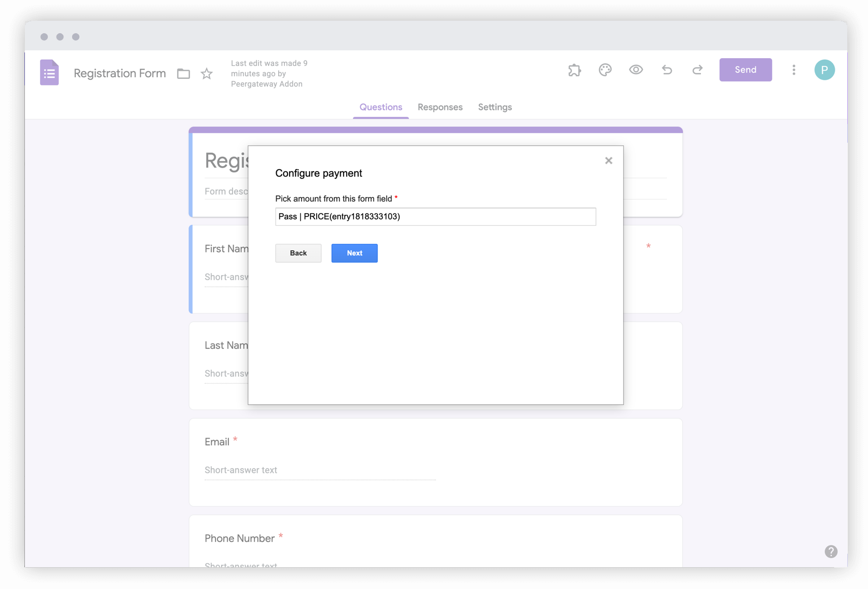Select the Questions tab
Screen dimensions: 868x589
381,107
